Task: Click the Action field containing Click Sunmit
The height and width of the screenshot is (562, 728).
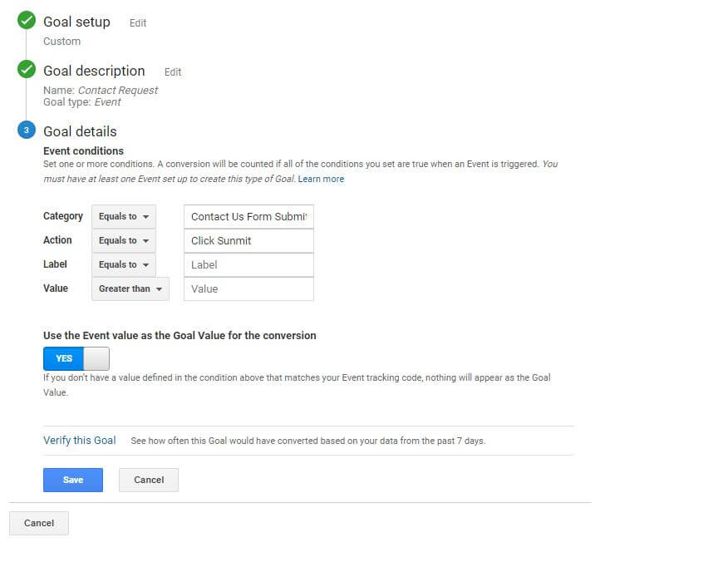Action: [x=248, y=240]
